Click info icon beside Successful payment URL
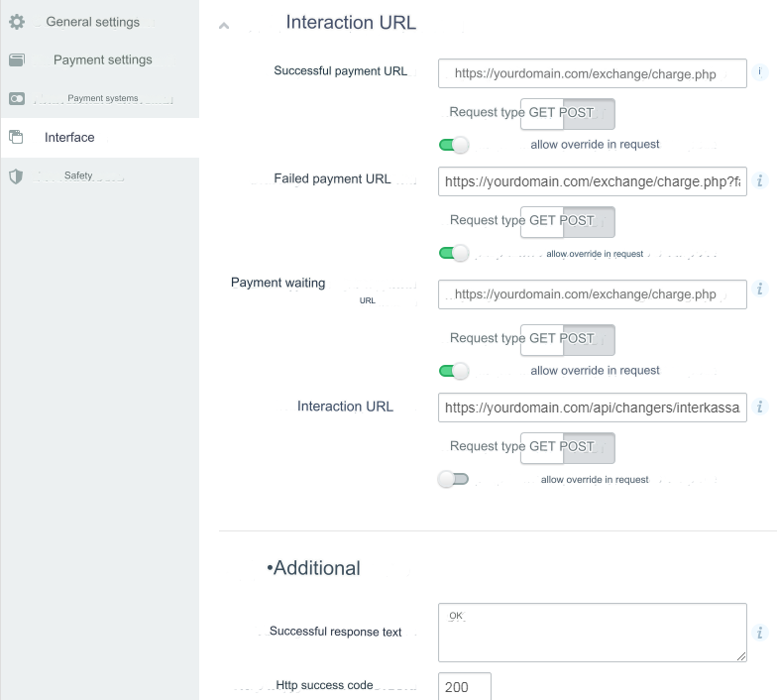The image size is (777, 700). pyautogui.click(x=760, y=72)
